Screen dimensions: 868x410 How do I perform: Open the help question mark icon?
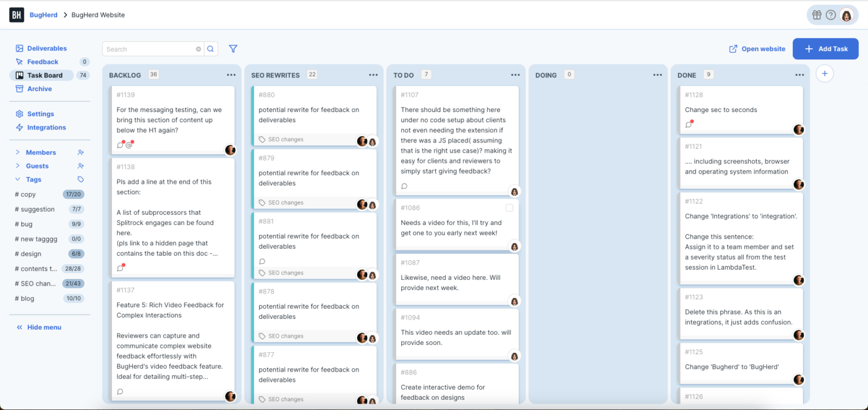[832, 15]
